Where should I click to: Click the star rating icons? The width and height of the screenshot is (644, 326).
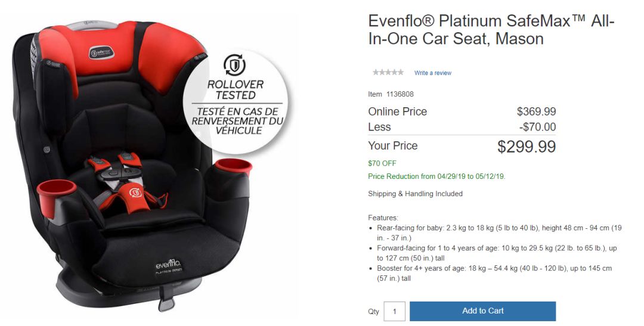coord(388,72)
